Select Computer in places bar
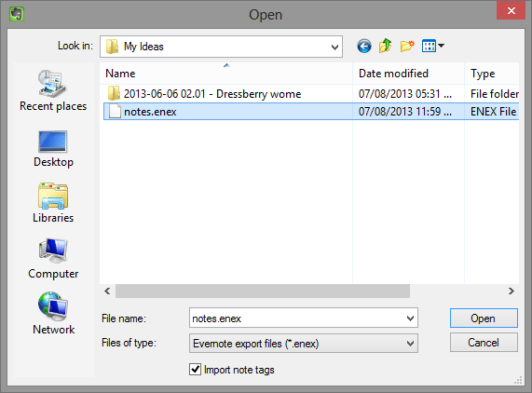532x393 pixels. coord(53,259)
